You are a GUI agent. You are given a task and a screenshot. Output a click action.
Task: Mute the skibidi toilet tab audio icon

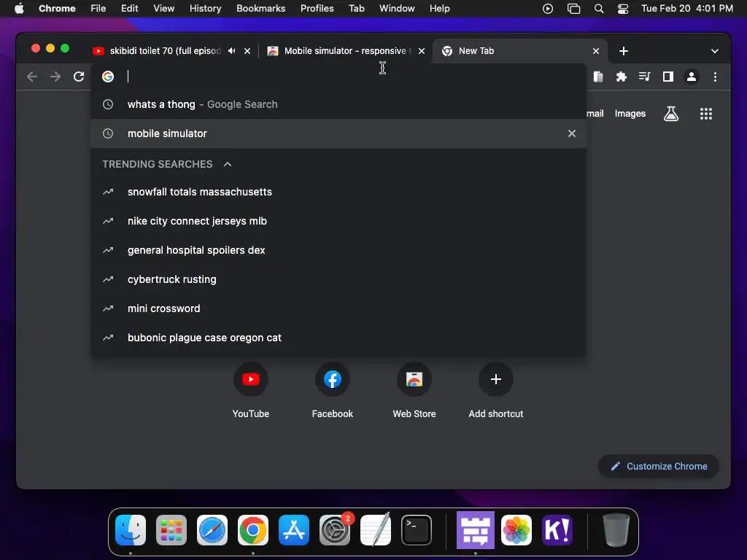231,51
